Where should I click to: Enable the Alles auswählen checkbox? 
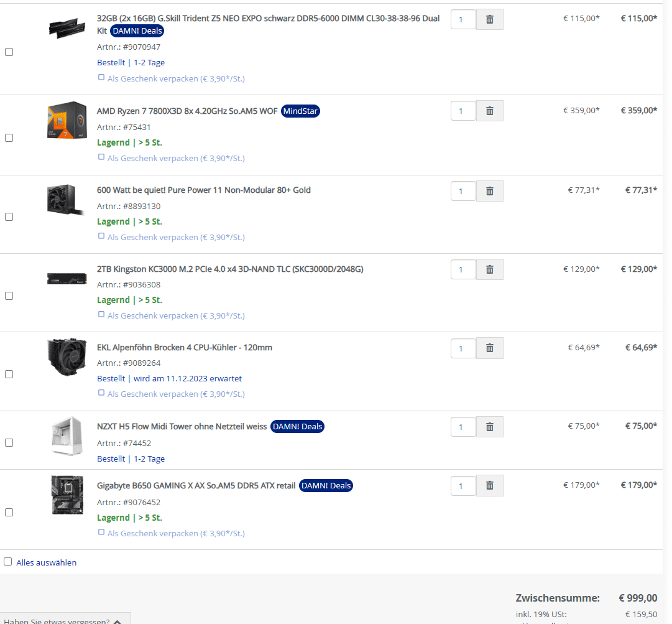point(7,562)
